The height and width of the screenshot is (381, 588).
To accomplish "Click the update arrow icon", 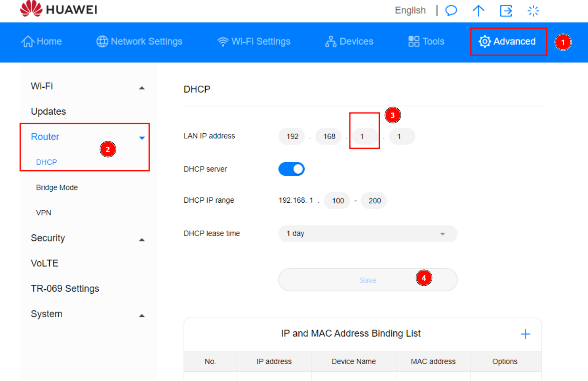I will (x=478, y=11).
